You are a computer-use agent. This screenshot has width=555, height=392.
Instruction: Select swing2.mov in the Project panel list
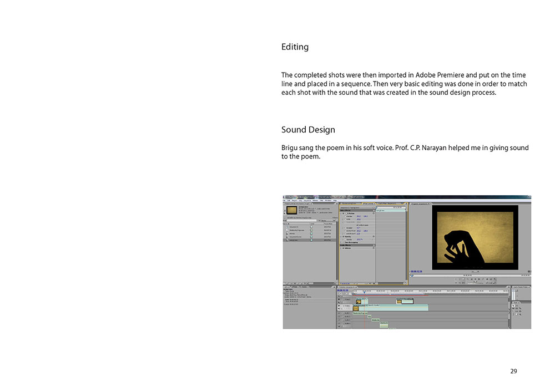click(x=310, y=240)
